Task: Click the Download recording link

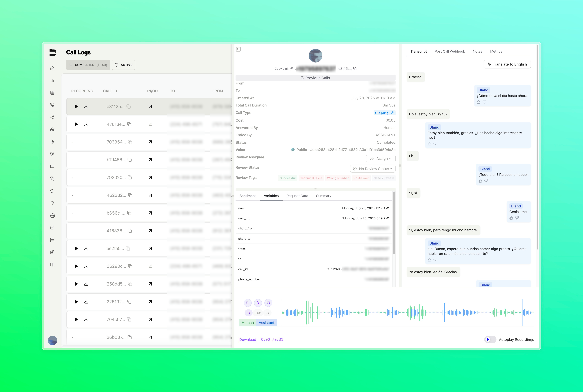Action: pyautogui.click(x=248, y=339)
